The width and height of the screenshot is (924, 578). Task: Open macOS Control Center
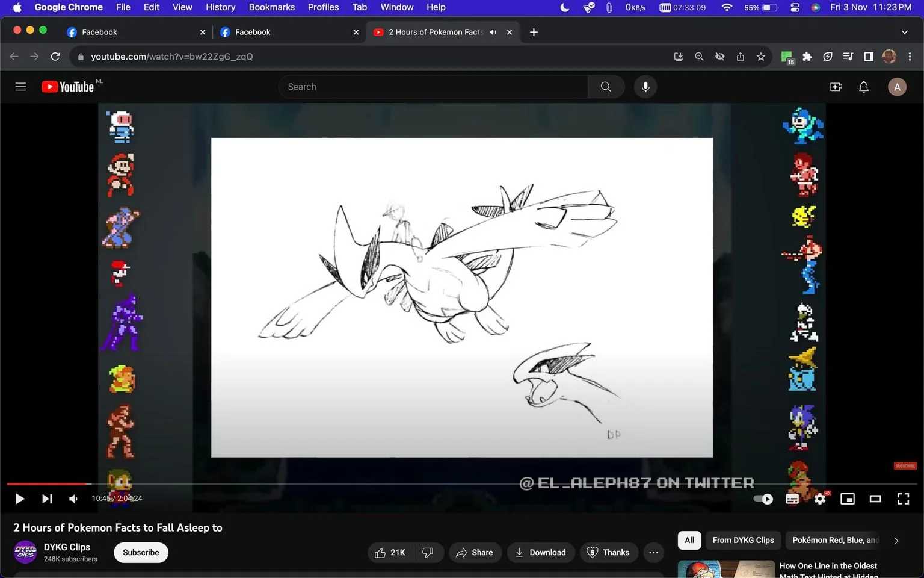coord(795,7)
